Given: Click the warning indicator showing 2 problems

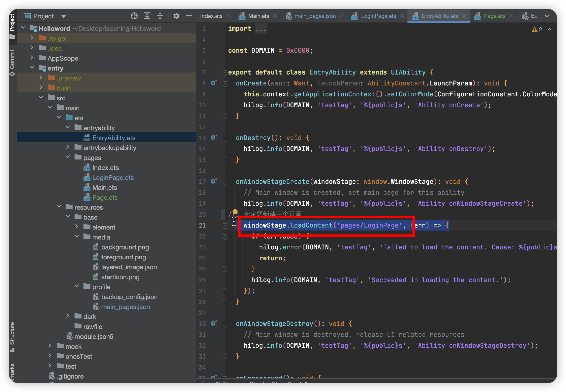Looking at the screenshot, I should [537, 29].
